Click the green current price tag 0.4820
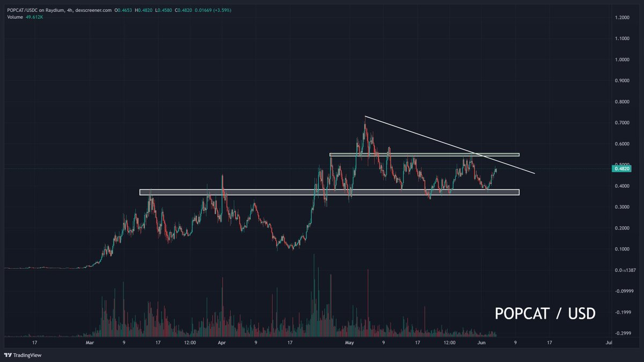Viewport: 644px width, 362px height. (621, 169)
